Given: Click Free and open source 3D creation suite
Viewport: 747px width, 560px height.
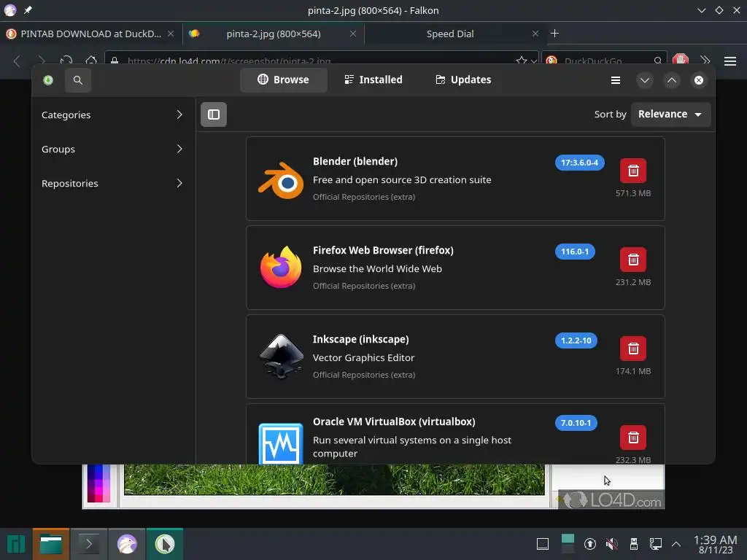Looking at the screenshot, I should [402, 180].
